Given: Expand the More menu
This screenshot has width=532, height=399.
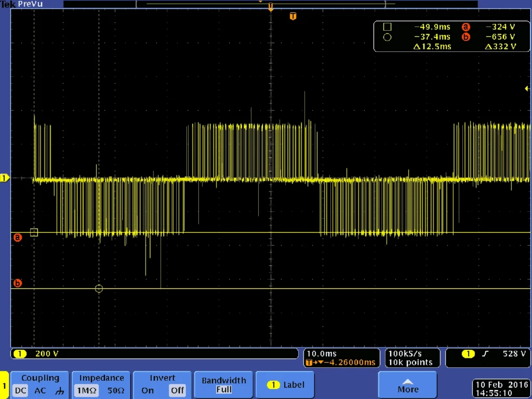Looking at the screenshot, I should (x=407, y=385).
